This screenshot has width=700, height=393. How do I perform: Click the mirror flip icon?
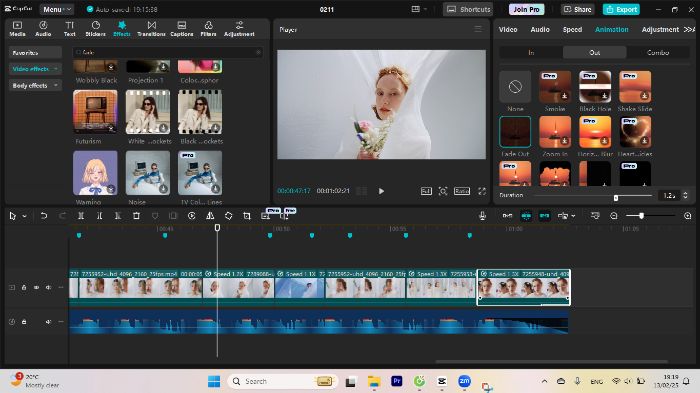(x=210, y=216)
